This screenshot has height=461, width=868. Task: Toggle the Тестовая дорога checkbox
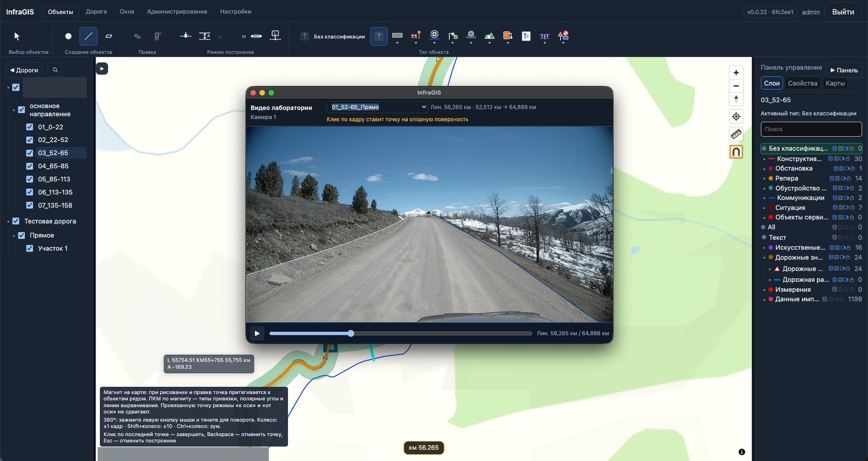(x=16, y=221)
